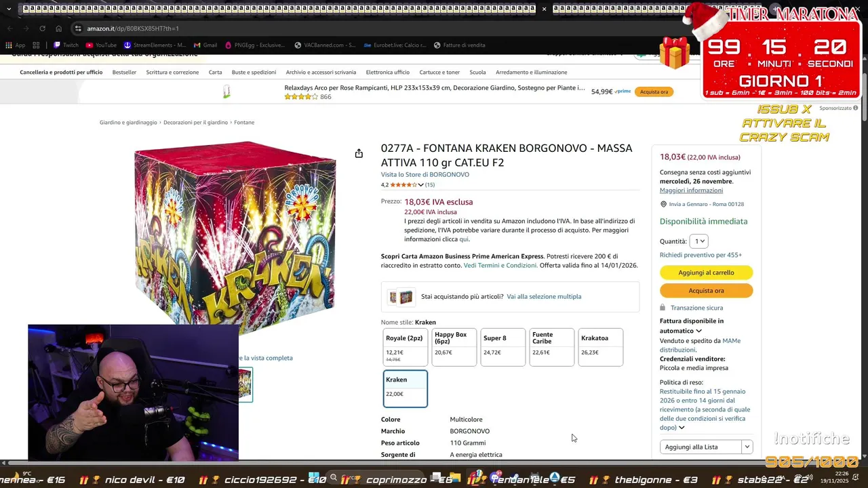Select the small Kraken thumbnail image
Screen dimensions: 868x488
point(245,384)
